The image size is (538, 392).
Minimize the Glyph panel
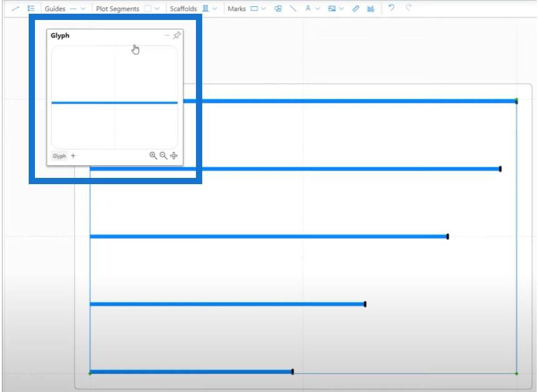click(x=167, y=36)
